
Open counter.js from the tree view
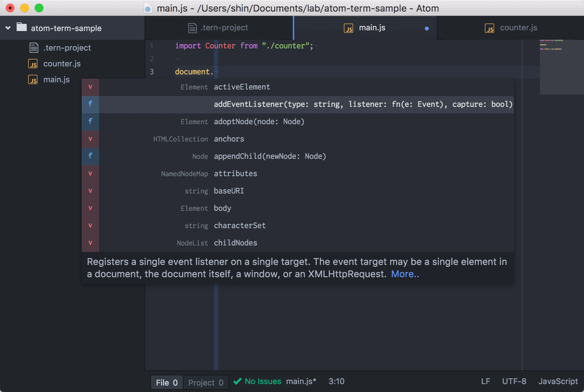pyautogui.click(x=62, y=64)
